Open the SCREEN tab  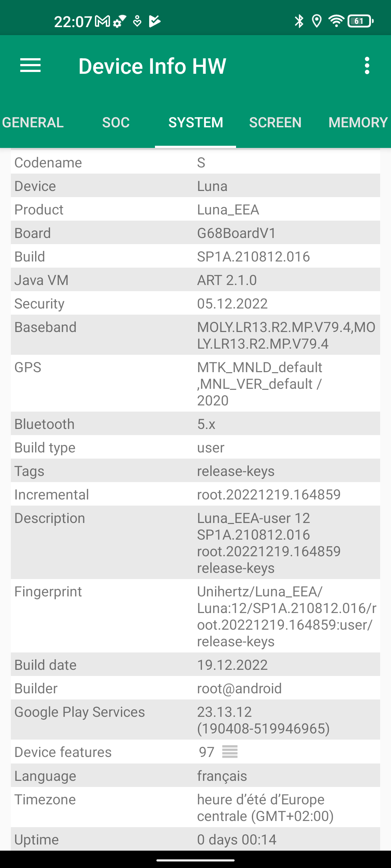(x=275, y=123)
